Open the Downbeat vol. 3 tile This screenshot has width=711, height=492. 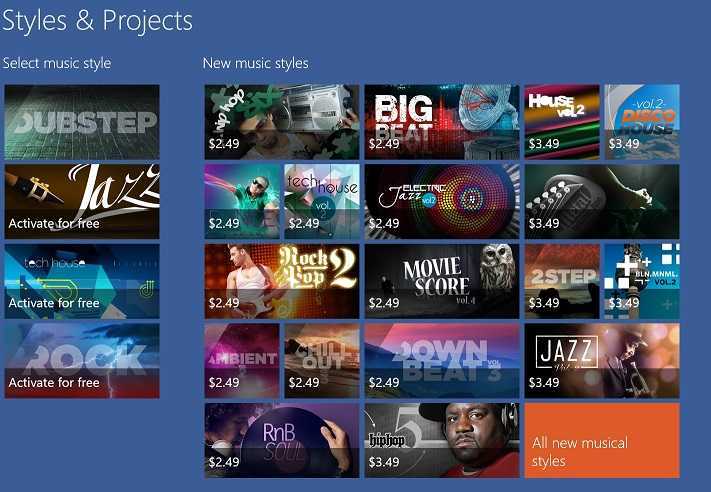[x=442, y=360]
